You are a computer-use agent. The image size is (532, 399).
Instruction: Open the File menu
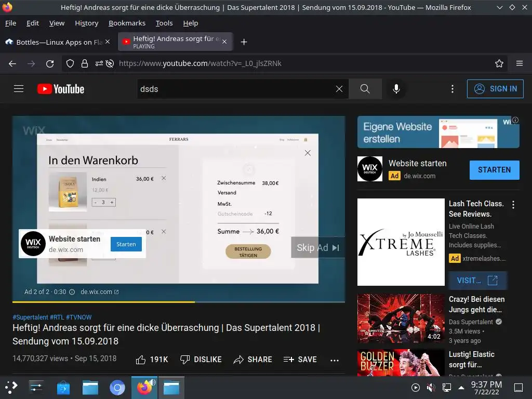pyautogui.click(x=10, y=23)
